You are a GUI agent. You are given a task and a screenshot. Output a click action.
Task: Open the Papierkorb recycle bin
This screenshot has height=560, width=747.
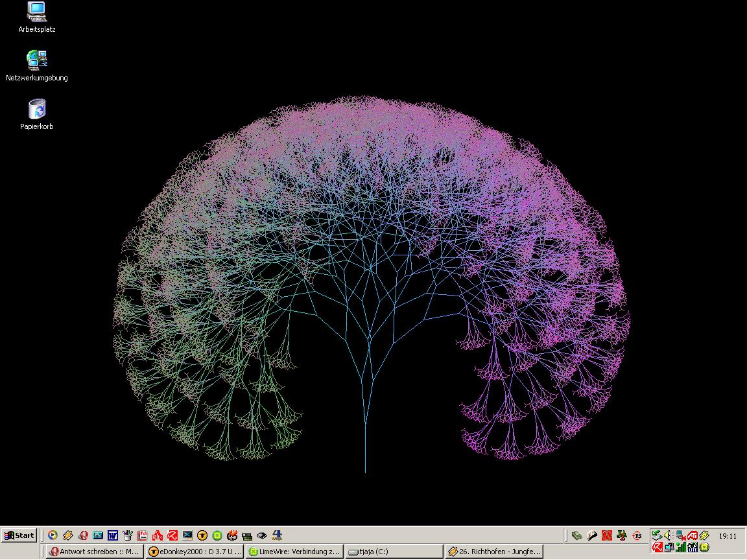click(37, 110)
